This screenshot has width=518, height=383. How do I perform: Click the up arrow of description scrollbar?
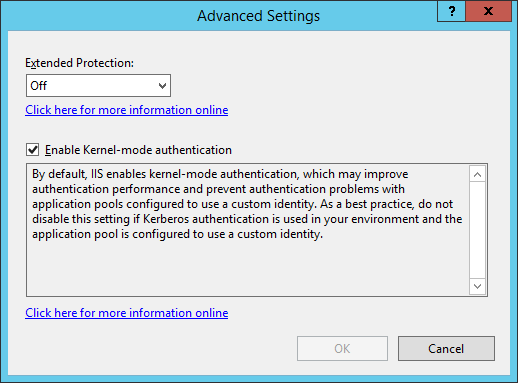(477, 174)
